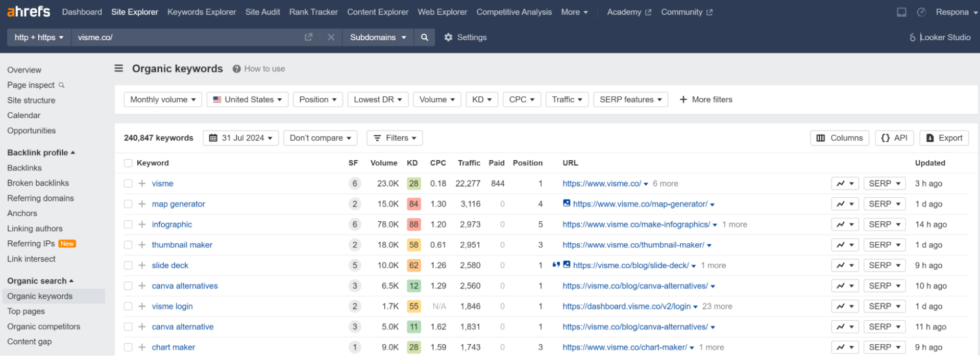Select all keywords header checkbox
The image size is (980, 356).
pos(128,163)
